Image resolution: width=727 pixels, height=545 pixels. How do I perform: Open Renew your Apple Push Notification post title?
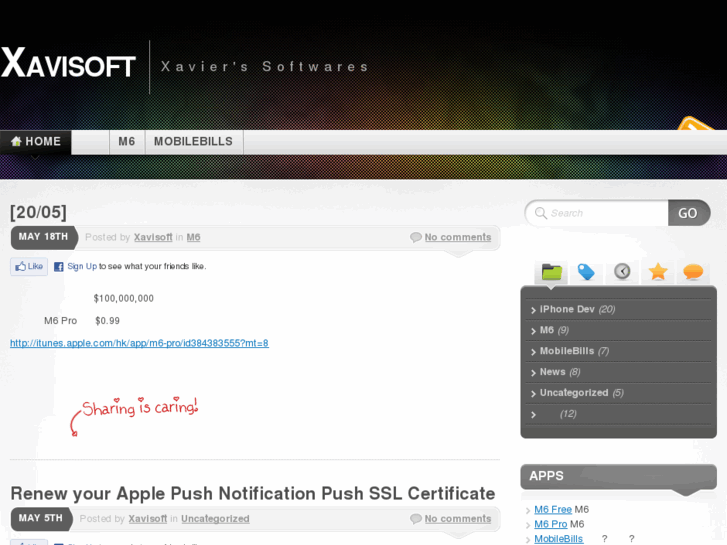point(253,494)
